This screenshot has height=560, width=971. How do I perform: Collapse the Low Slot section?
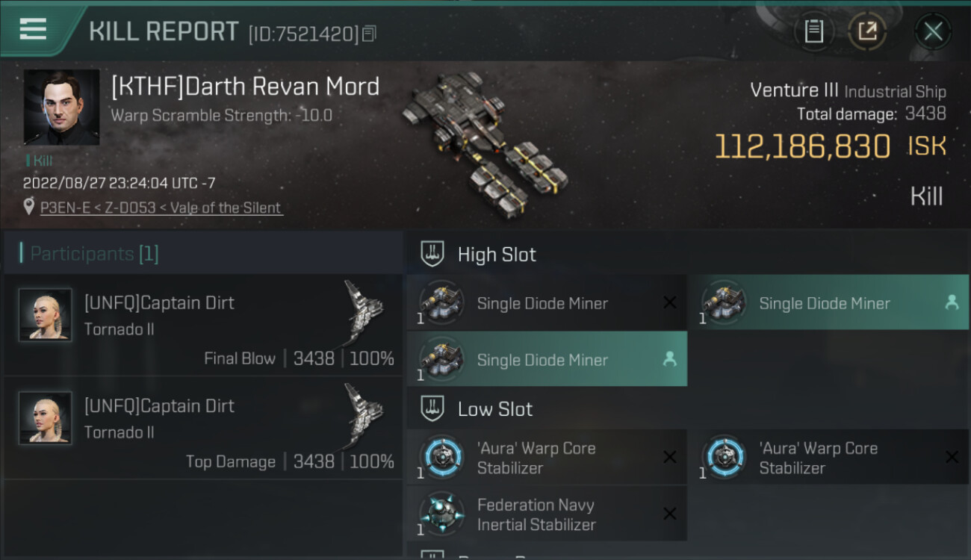click(x=432, y=409)
